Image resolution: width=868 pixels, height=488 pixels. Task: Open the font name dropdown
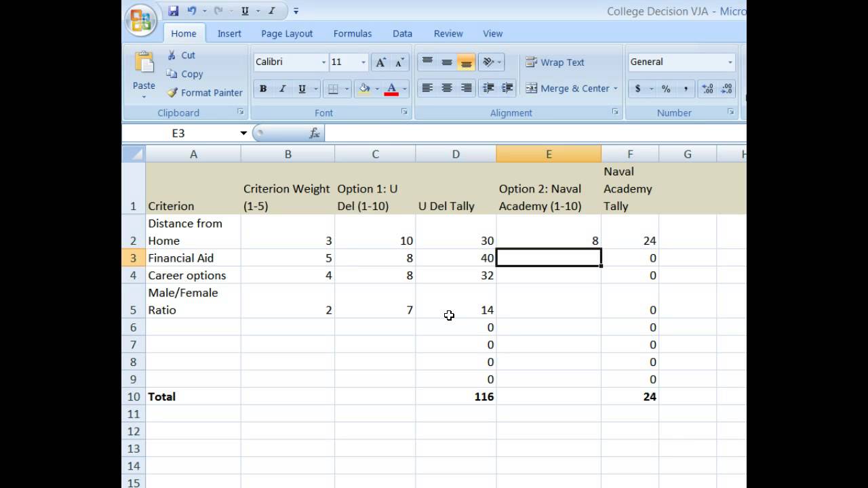point(323,62)
